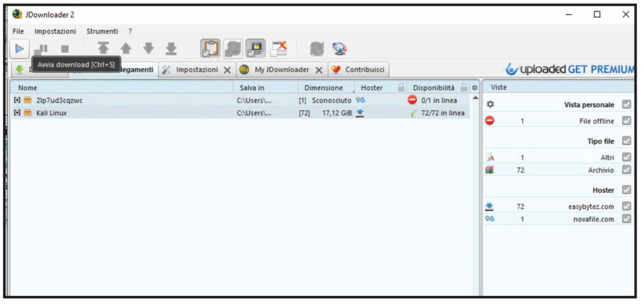644x304 pixels.
Task: Start downloads with the play button
Action: (x=19, y=49)
